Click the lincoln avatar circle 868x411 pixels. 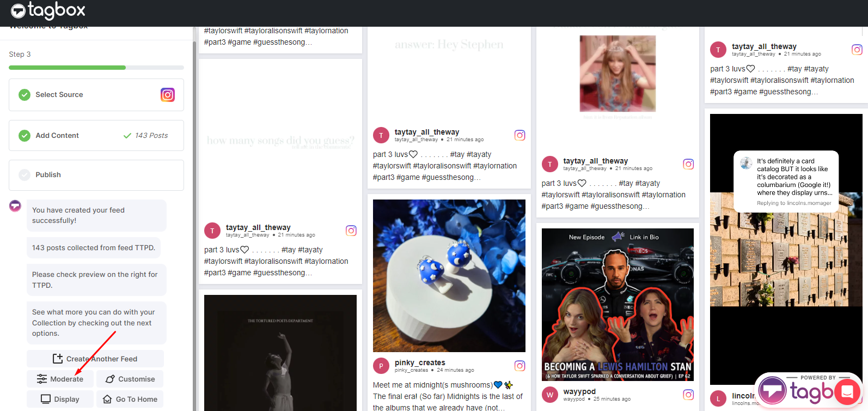(x=718, y=398)
